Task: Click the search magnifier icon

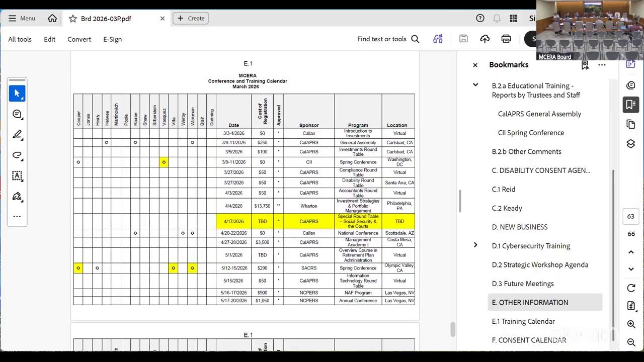Action: pyautogui.click(x=415, y=39)
